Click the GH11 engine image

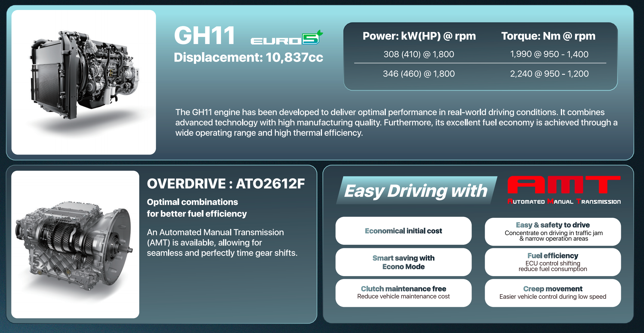[x=84, y=82]
